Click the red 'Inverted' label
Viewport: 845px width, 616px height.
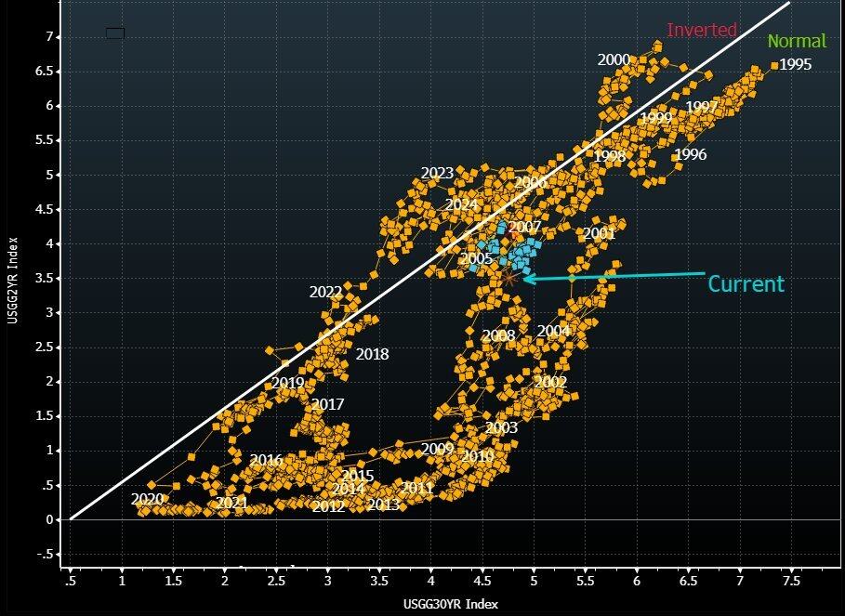702,30
